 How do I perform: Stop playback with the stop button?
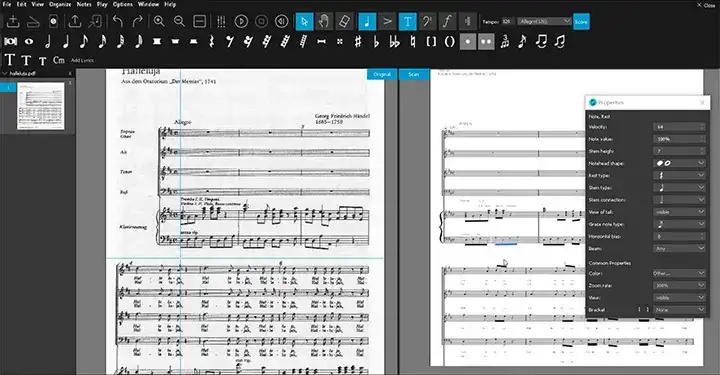coord(261,22)
